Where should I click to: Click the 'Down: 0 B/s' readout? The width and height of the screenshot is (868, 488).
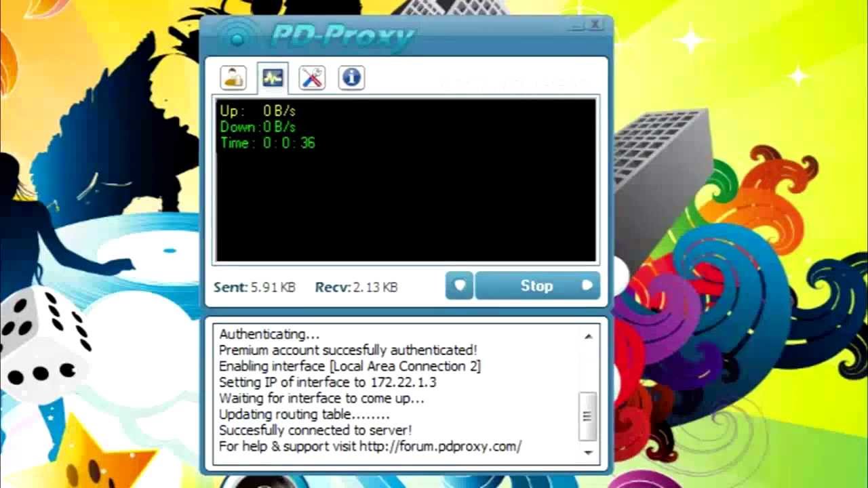click(x=258, y=127)
